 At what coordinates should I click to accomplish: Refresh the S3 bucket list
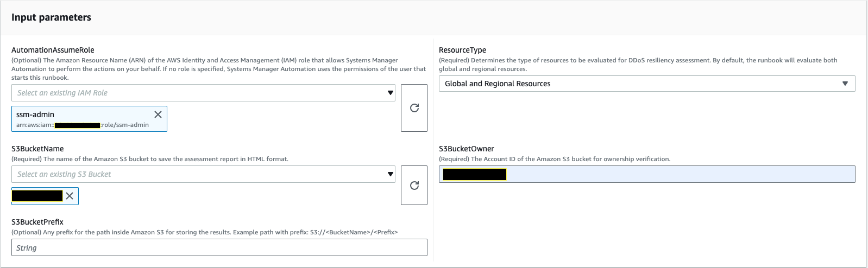pyautogui.click(x=414, y=186)
